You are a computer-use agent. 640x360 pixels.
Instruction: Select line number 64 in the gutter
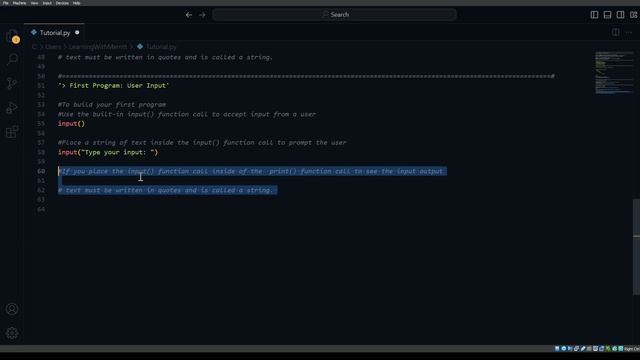point(41,209)
